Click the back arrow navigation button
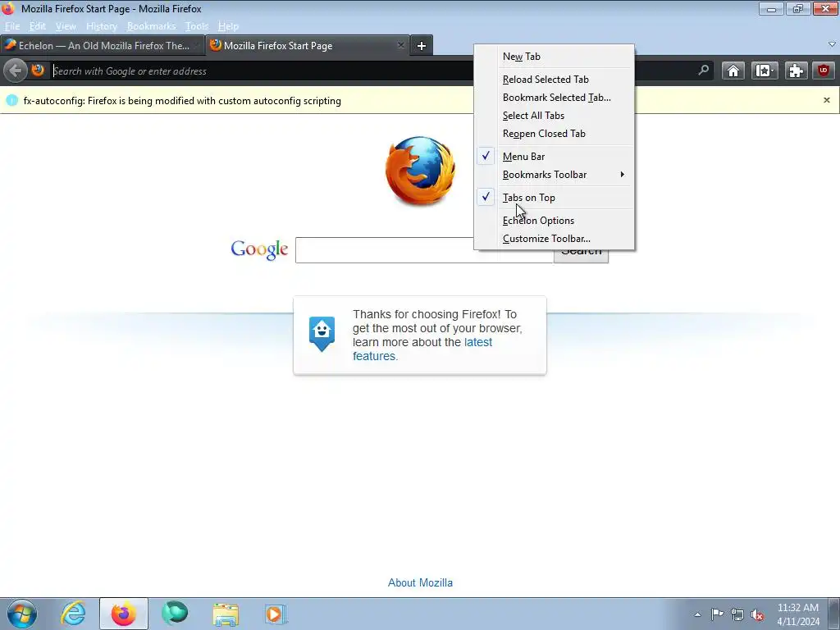The height and width of the screenshot is (630, 840). pos(16,71)
